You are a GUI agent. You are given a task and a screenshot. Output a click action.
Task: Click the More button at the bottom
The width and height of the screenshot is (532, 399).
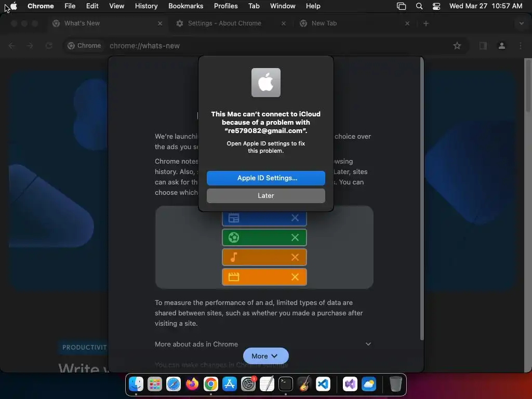pyautogui.click(x=265, y=356)
